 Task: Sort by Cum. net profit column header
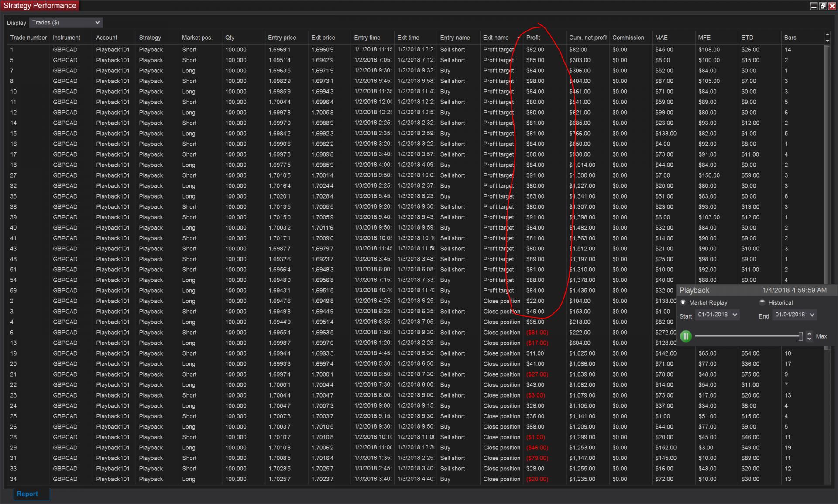(587, 38)
